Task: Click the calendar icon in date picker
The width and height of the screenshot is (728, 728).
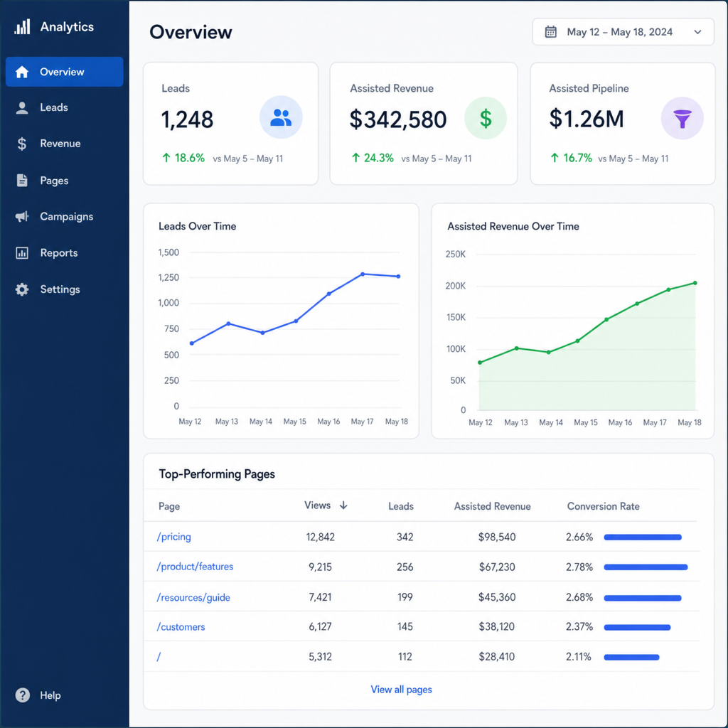Action: pos(551,32)
